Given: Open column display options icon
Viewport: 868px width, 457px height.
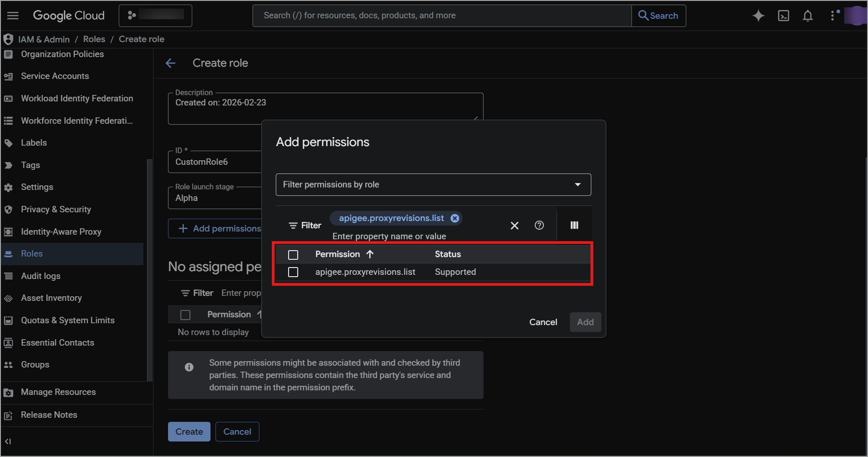Looking at the screenshot, I should [x=574, y=225].
